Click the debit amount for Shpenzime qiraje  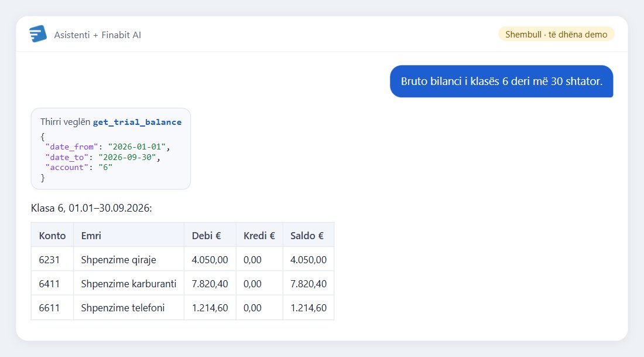[210, 260]
